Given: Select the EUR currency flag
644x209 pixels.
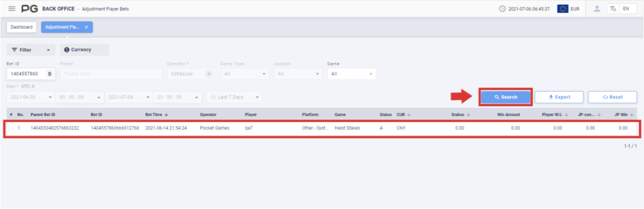Looking at the screenshot, I should (x=563, y=9).
